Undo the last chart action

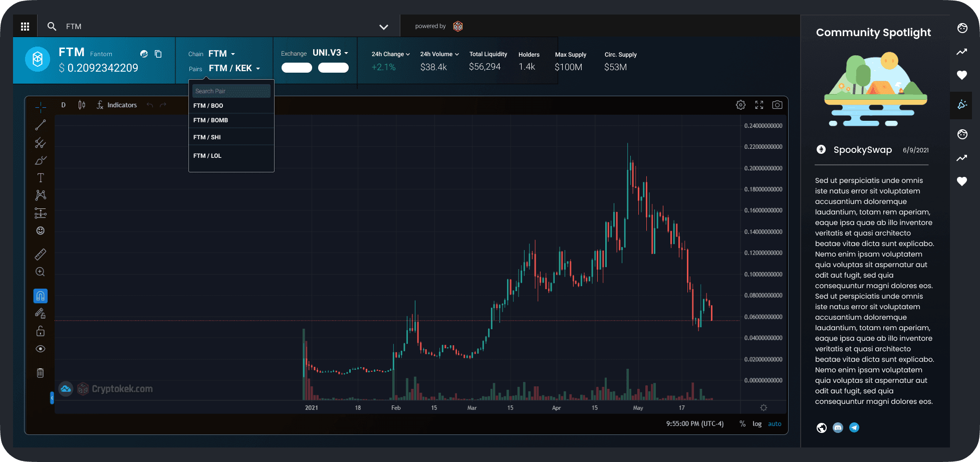[x=150, y=105]
